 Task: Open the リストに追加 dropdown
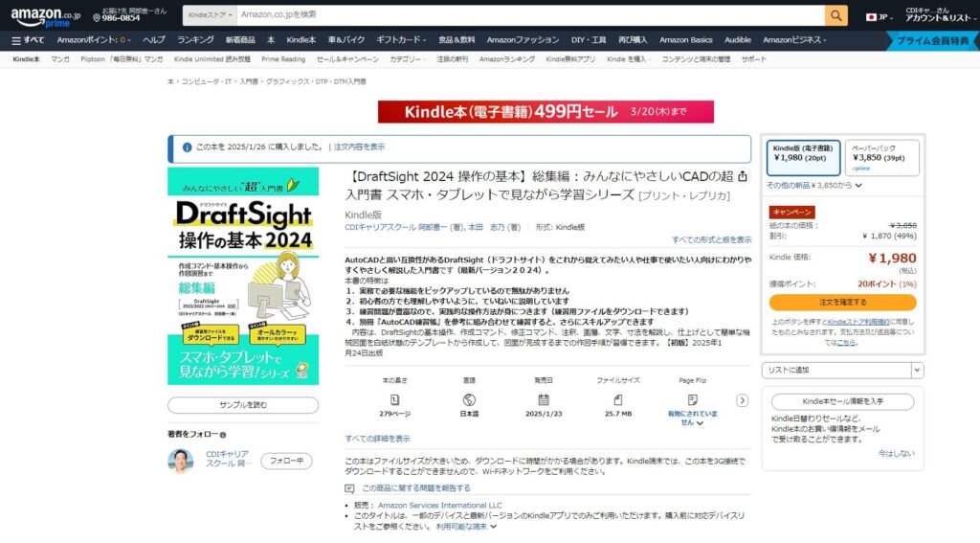(842, 370)
